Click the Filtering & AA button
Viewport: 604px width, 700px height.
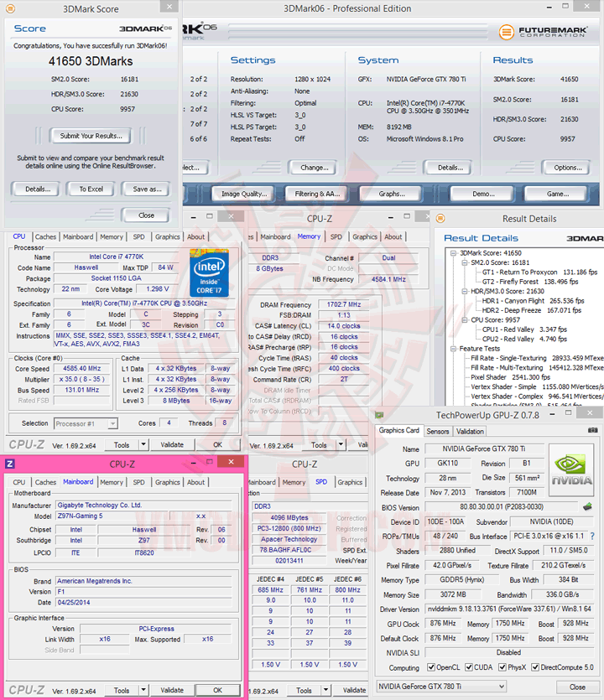coord(317,194)
